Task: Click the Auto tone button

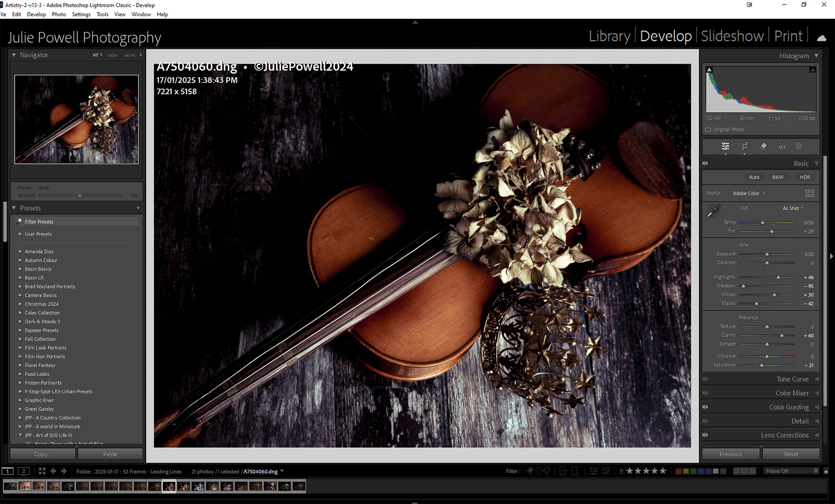Action: (x=754, y=177)
